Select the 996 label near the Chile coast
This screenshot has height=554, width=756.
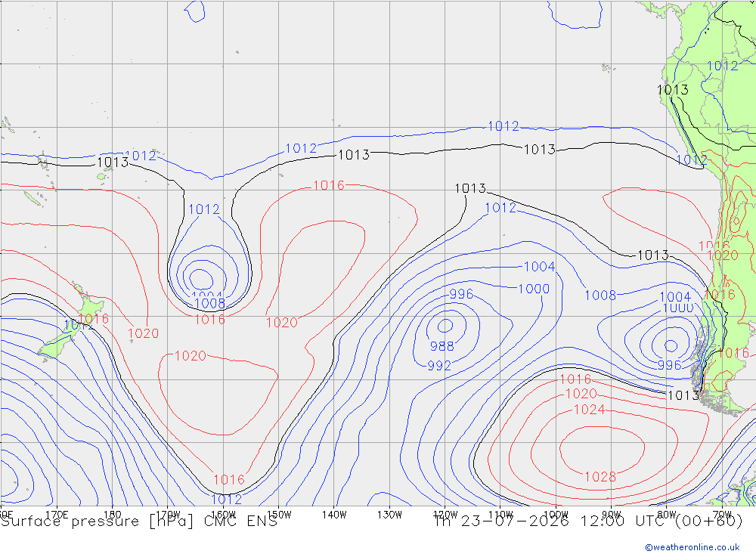(x=669, y=365)
